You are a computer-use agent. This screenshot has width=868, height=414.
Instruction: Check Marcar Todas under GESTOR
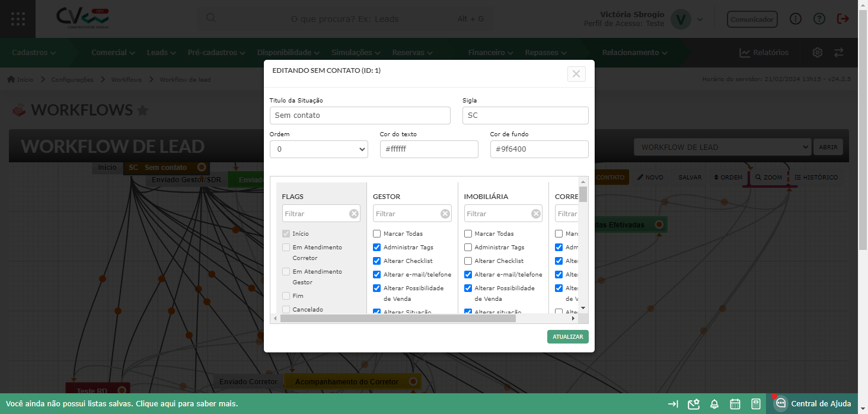(x=377, y=234)
